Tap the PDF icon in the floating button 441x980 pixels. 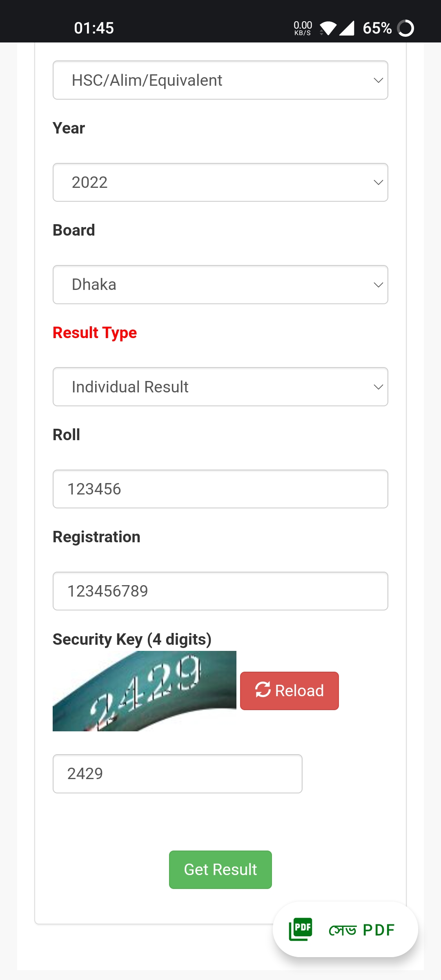click(301, 929)
